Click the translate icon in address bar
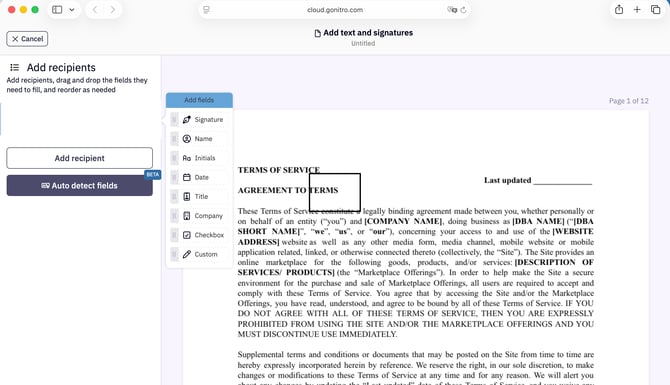Image resolution: width=670 pixels, height=385 pixels. [452, 10]
